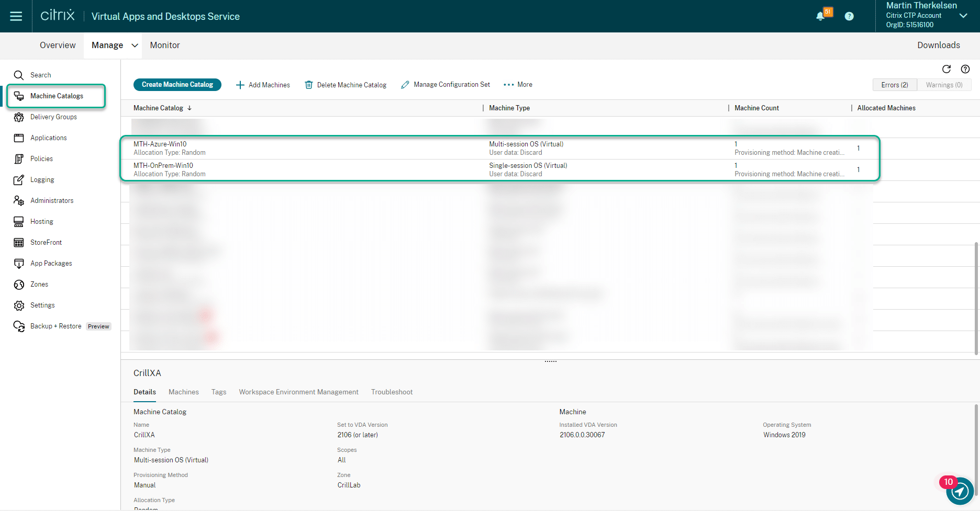Open the Details tab of CrillXA
980x511 pixels.
[x=144, y=392]
